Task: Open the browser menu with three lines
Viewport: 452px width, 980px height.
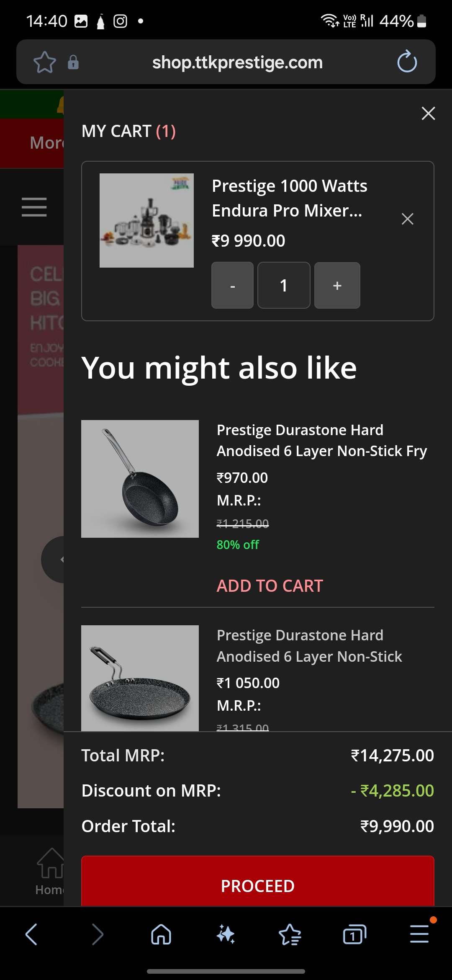Action: pyautogui.click(x=419, y=934)
